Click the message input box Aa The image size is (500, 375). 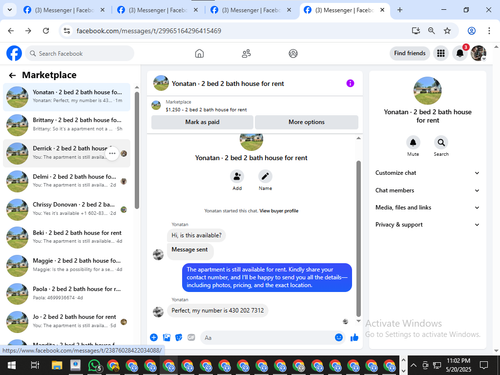(267, 338)
